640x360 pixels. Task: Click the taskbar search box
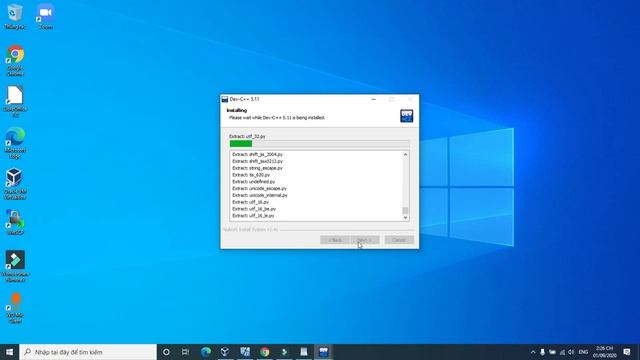(x=88, y=352)
